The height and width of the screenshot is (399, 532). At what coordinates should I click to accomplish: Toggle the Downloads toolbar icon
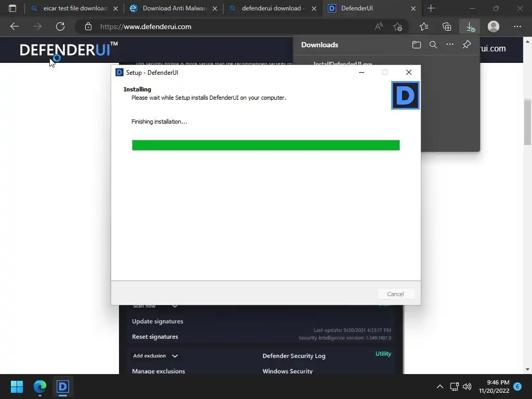coord(470,26)
